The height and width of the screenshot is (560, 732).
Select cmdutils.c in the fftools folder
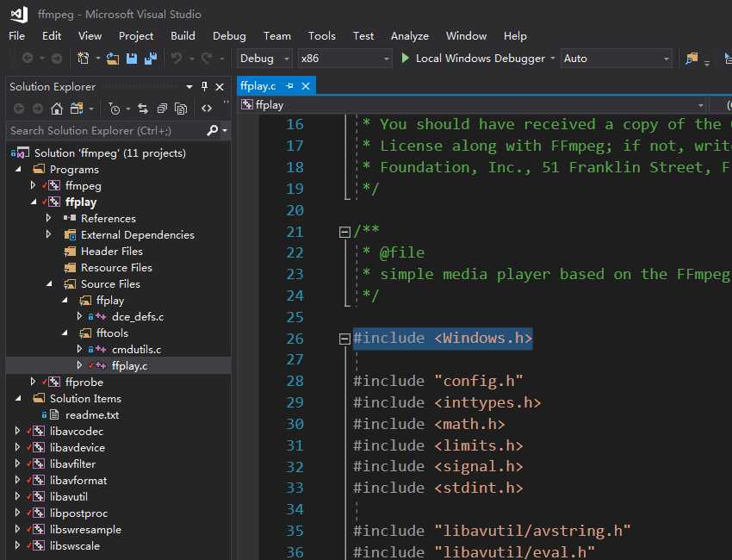click(136, 350)
